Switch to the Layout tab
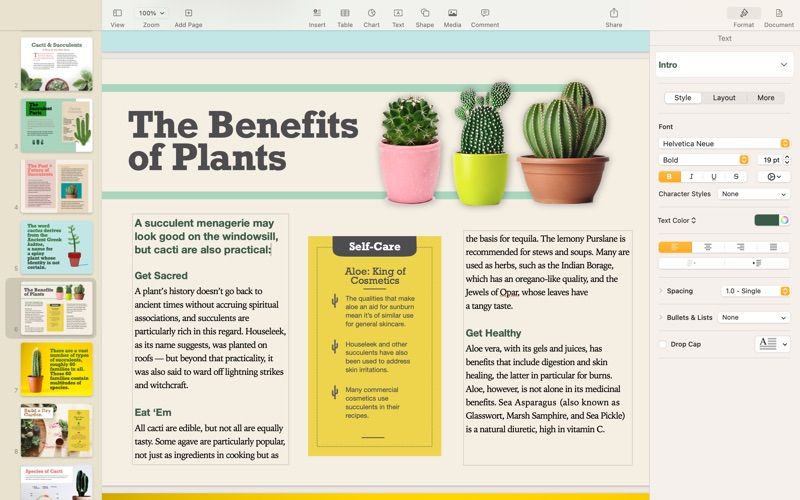Image resolution: width=800 pixels, height=500 pixels. [724, 97]
